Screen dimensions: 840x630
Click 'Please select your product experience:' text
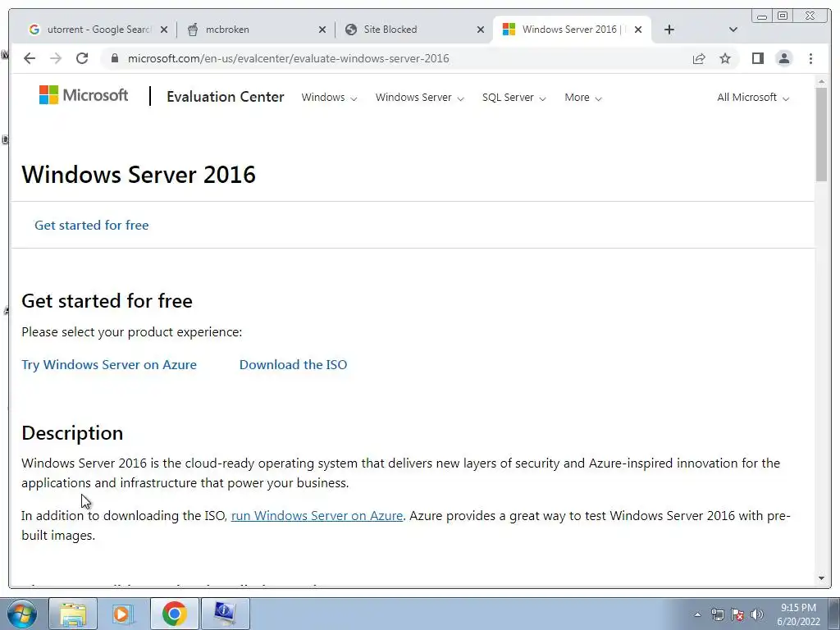pyautogui.click(x=132, y=332)
